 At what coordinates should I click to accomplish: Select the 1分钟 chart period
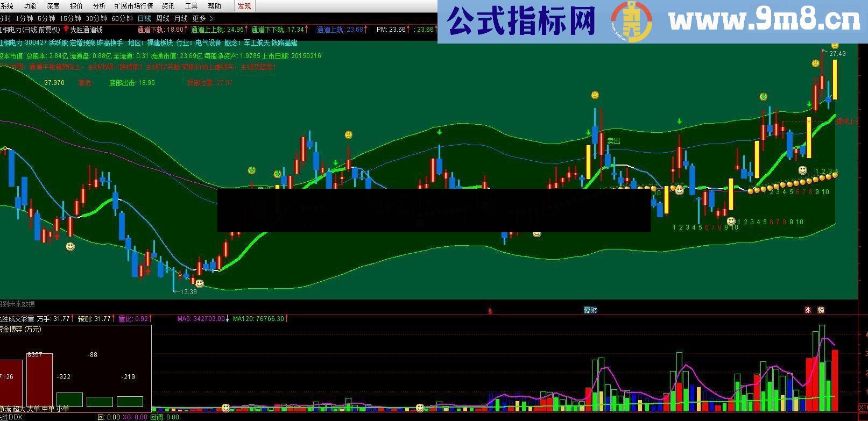pos(24,18)
